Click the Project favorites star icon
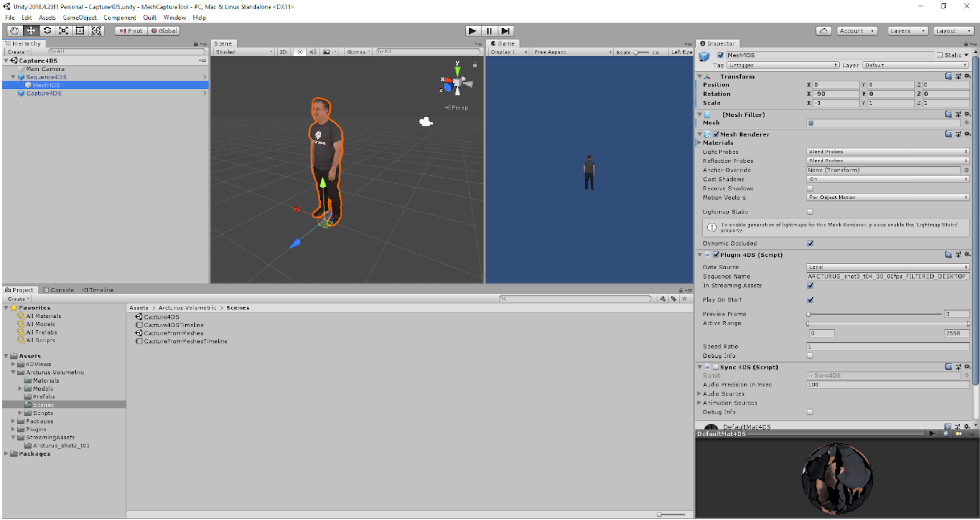Screen dimensions: 980x520 click(x=685, y=299)
